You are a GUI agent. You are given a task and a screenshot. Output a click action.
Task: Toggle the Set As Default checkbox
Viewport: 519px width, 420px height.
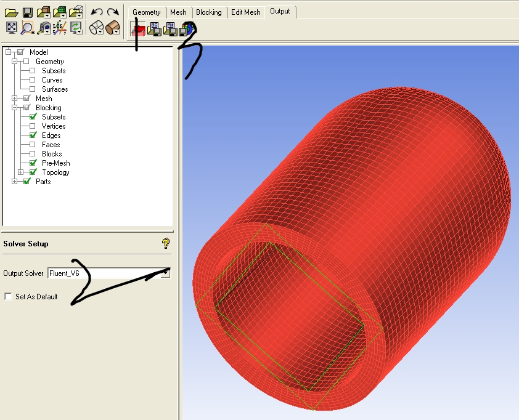(8, 296)
